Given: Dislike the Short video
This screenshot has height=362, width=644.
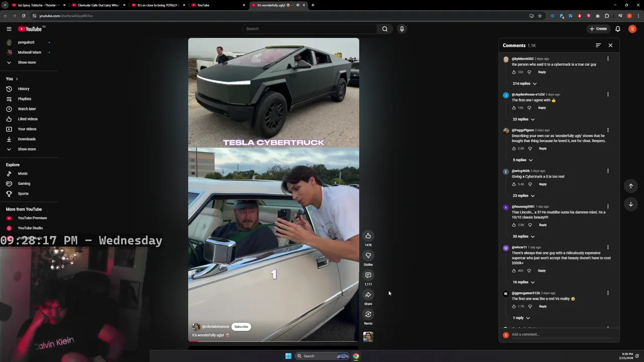Looking at the screenshot, I should [368, 255].
